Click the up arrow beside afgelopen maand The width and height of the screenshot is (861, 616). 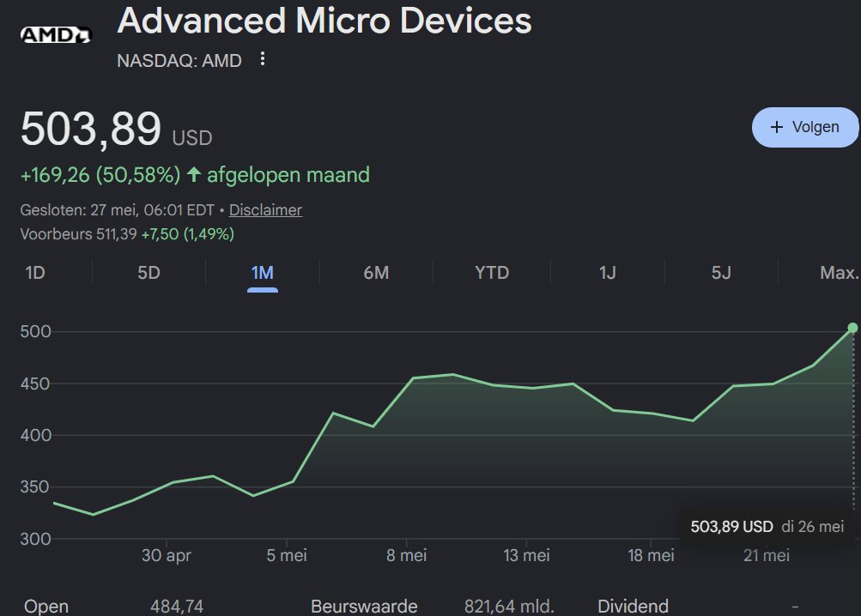coord(193,174)
